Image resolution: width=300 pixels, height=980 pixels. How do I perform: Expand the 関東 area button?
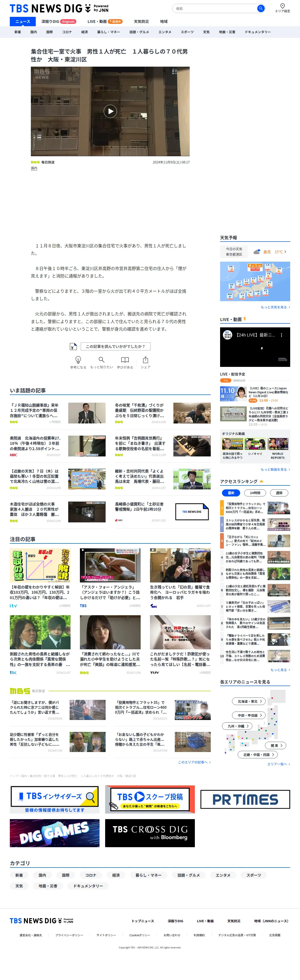pos(276,745)
